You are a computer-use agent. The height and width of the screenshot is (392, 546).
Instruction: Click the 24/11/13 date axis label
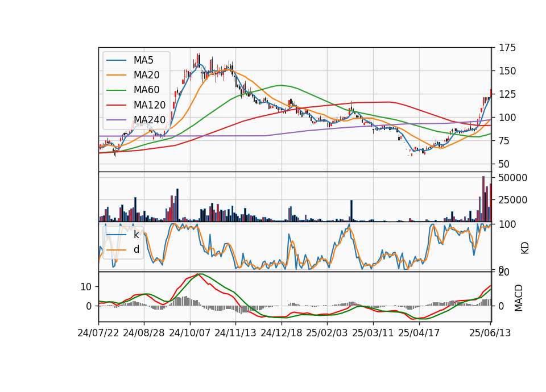235,333
